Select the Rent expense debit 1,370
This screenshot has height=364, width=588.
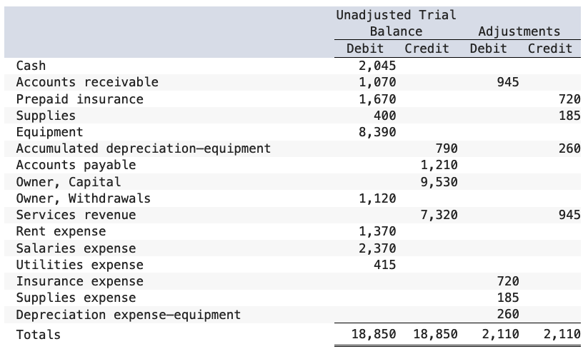(377, 231)
